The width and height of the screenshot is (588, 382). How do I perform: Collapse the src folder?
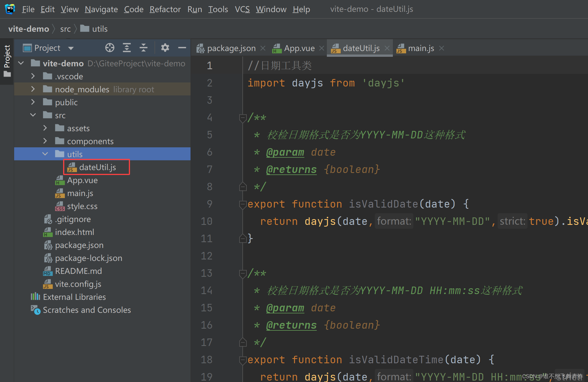pyautogui.click(x=33, y=115)
